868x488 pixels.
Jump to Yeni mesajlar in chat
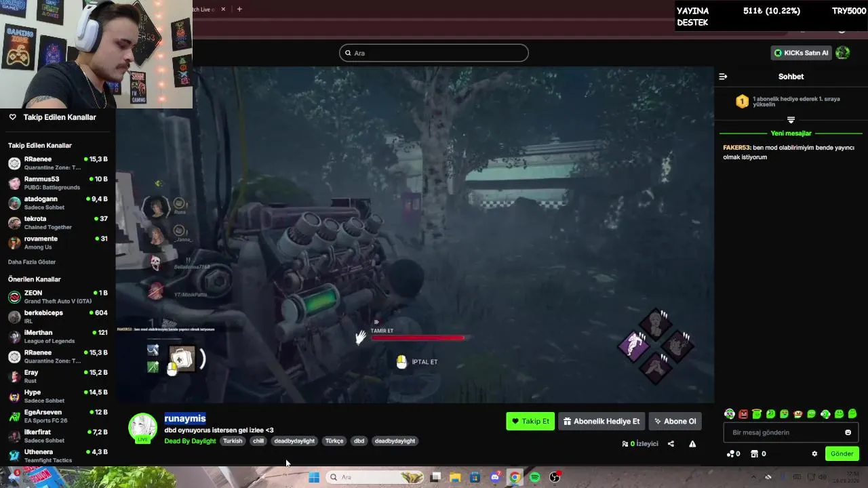click(791, 134)
